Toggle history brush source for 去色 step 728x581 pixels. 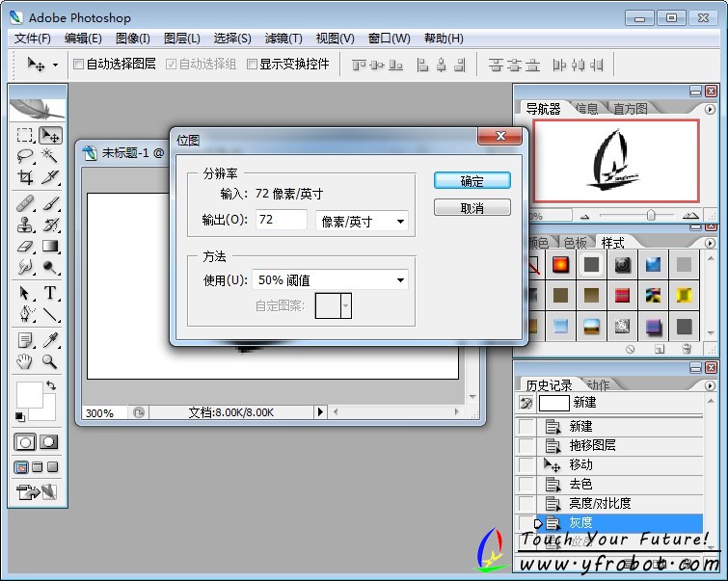[526, 484]
